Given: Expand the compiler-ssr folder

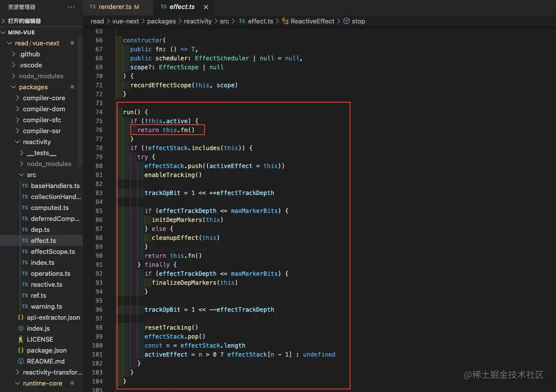Looking at the screenshot, I should coord(17,131).
